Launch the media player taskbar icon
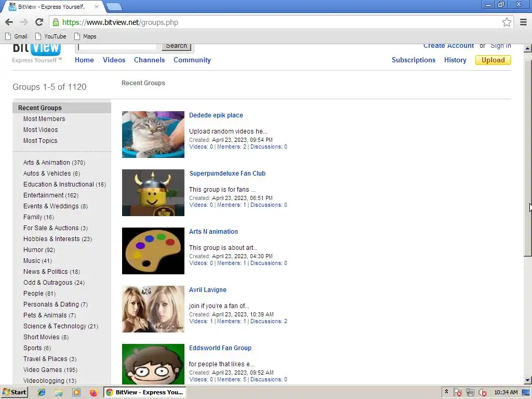The width and height of the screenshot is (532, 399). [76, 393]
